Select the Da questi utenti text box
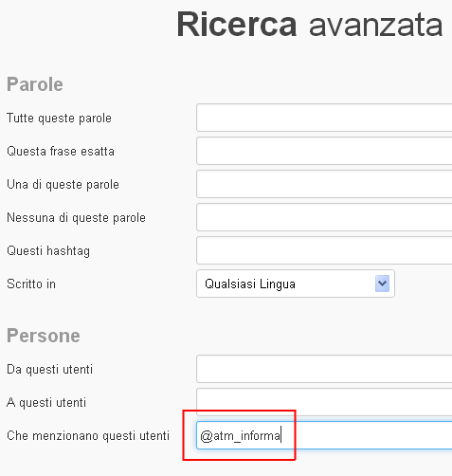Screen dimensions: 452x476 coord(324,369)
